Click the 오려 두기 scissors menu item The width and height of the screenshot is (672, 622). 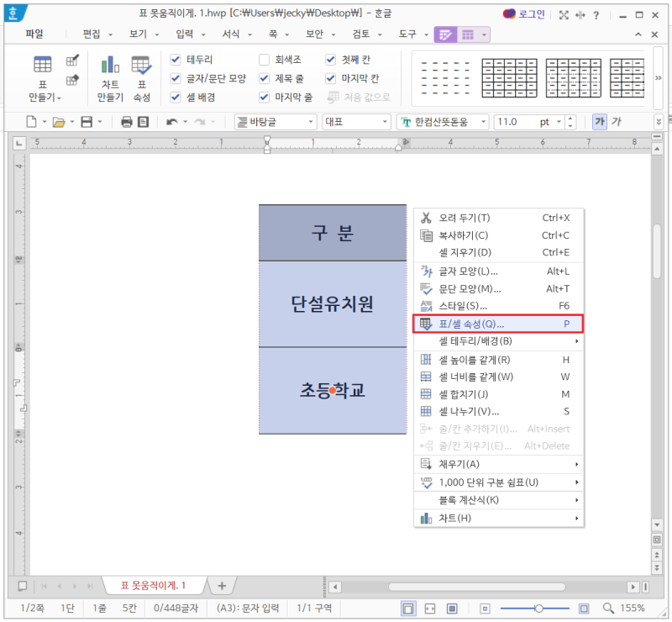click(498, 218)
